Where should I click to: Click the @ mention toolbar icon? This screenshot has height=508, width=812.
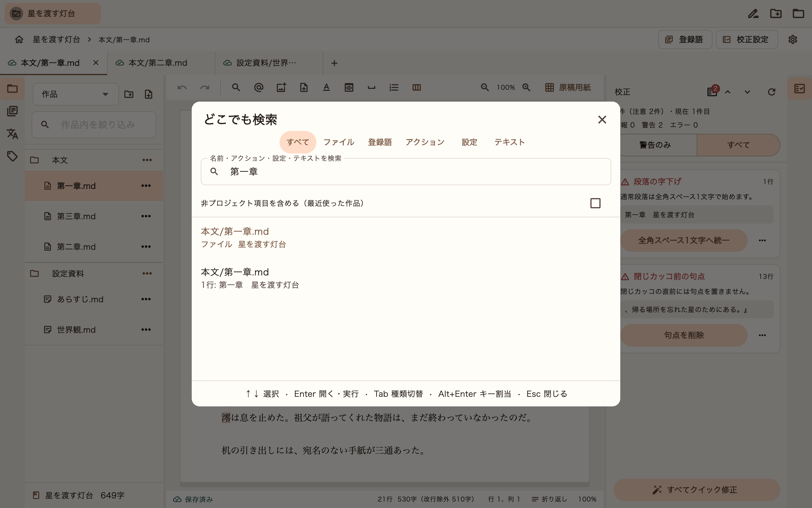(x=259, y=88)
